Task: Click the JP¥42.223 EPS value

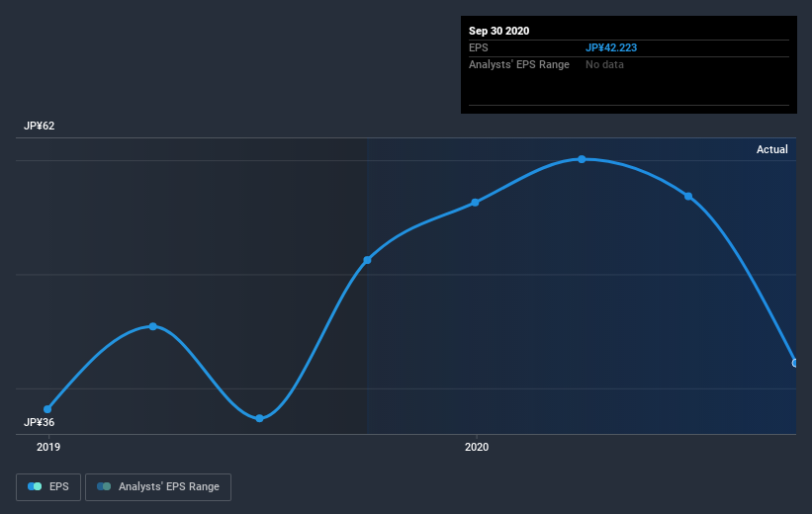Action: tap(611, 47)
